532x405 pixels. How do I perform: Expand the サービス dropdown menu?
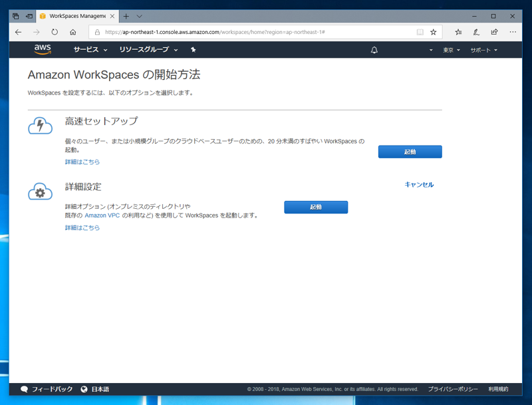point(90,49)
